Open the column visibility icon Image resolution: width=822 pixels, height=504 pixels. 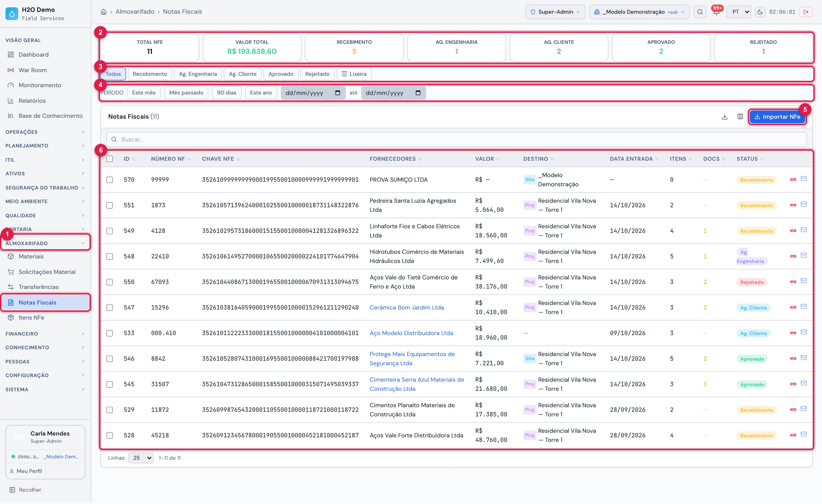click(740, 117)
